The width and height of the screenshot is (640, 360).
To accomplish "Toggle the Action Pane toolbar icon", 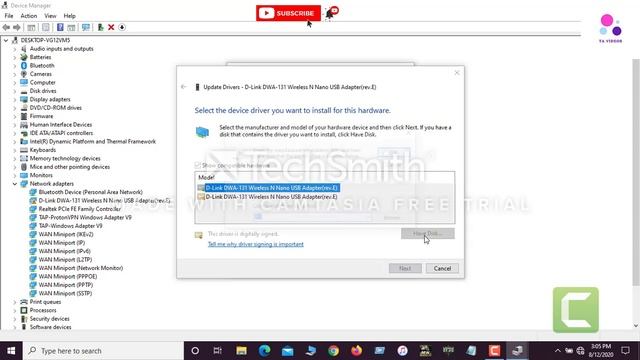I will (71, 27).
